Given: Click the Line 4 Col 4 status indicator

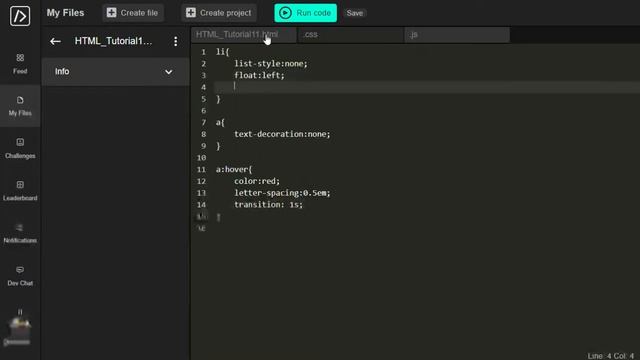Looking at the screenshot, I should pyautogui.click(x=611, y=356).
